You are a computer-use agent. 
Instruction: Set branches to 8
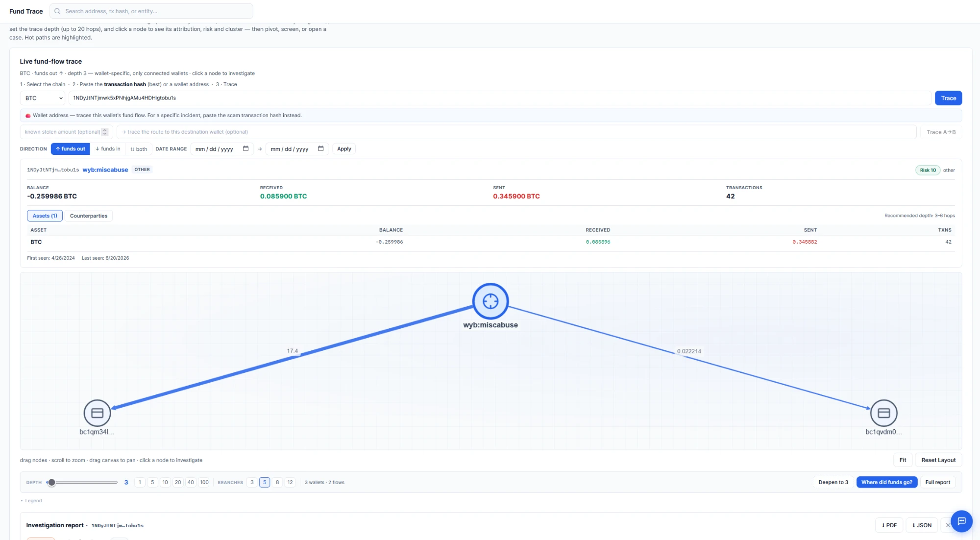[277, 482]
